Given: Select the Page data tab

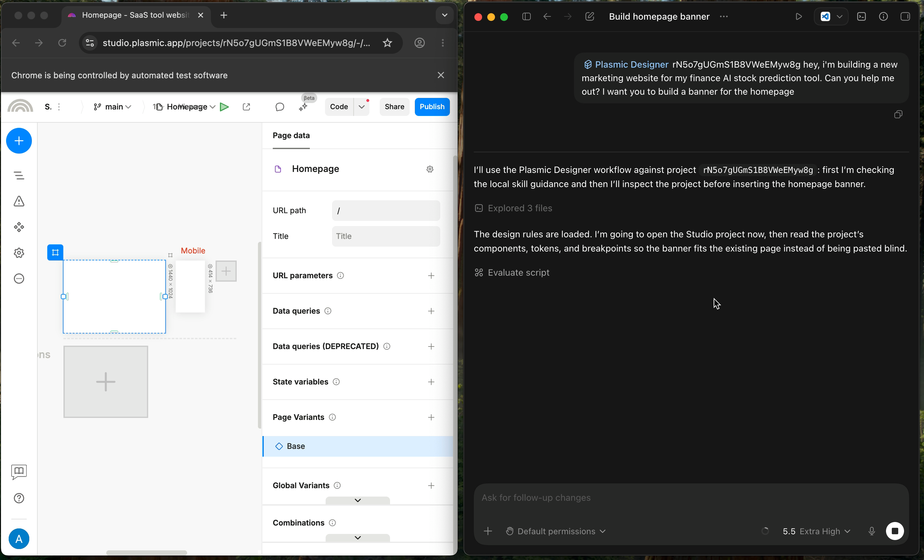Looking at the screenshot, I should click(x=291, y=135).
